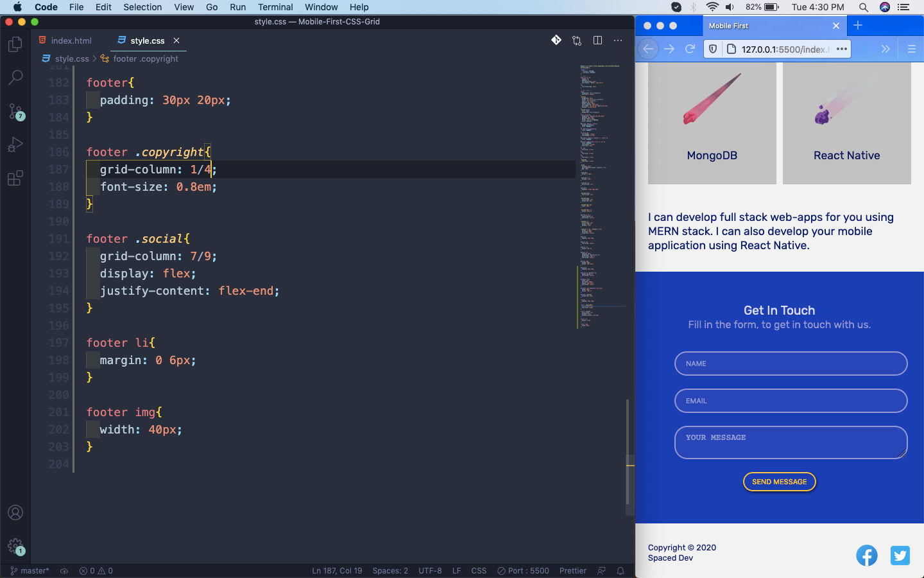Open Problems panel via errors and warnings count

(96, 570)
